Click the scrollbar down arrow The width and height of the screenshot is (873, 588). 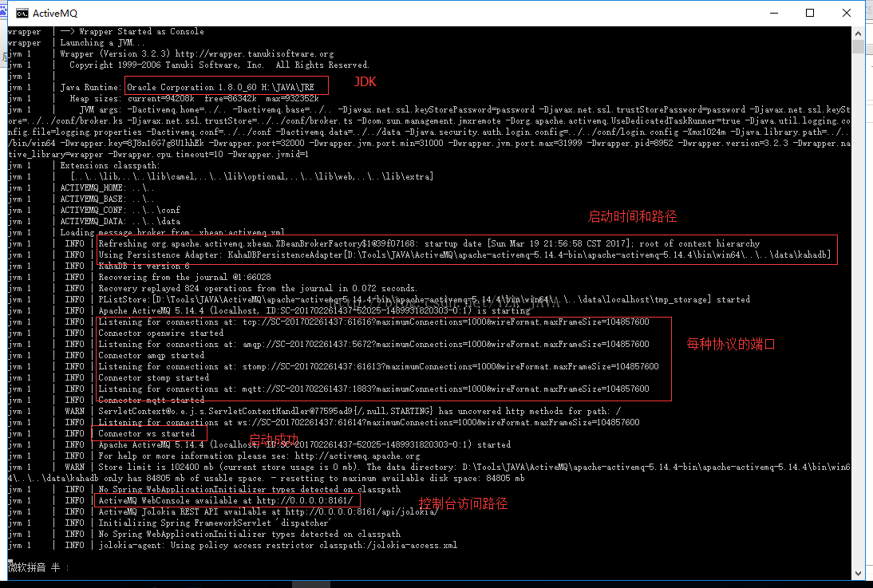858,573
